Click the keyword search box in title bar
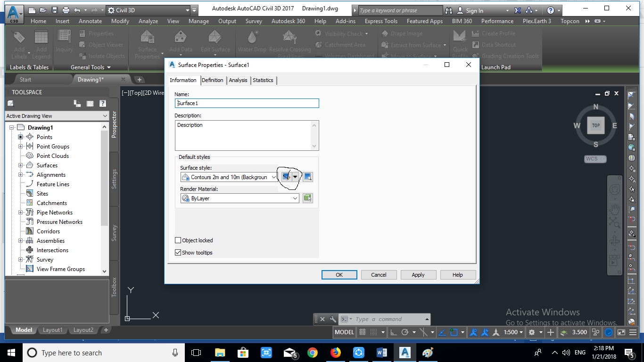Image resolution: width=644 pixels, height=362 pixels. [x=400, y=10]
